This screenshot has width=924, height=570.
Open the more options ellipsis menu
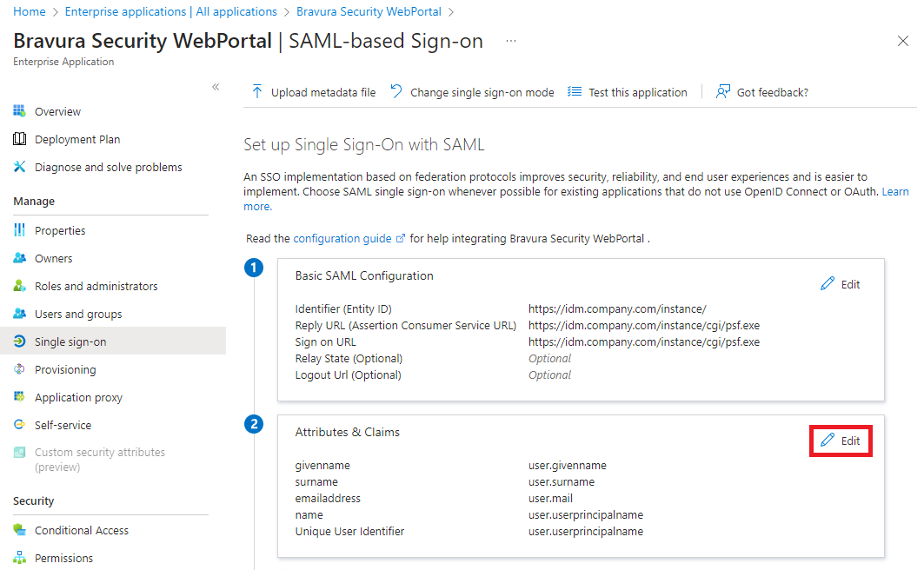pos(510,41)
